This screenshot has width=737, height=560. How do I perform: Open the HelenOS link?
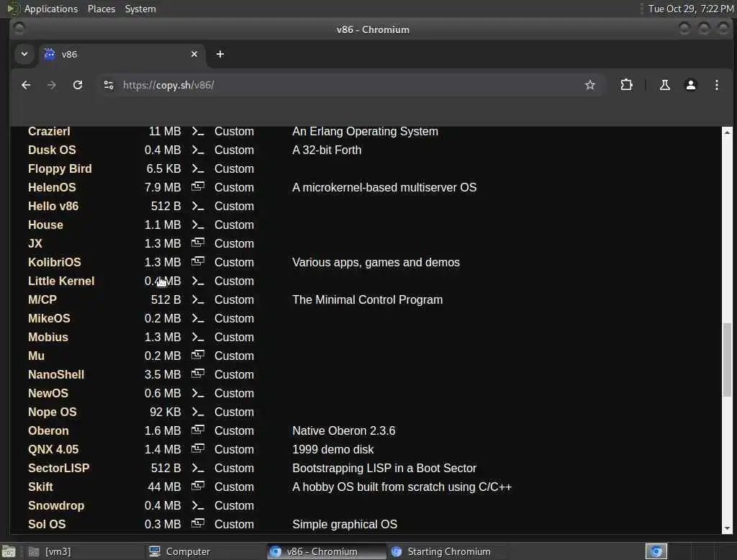coord(52,187)
